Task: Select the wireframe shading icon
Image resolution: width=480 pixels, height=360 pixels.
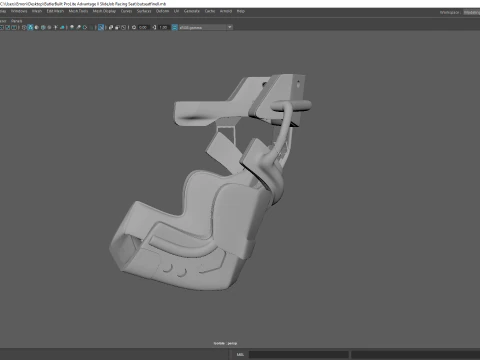Action: pyautogui.click(x=24, y=27)
